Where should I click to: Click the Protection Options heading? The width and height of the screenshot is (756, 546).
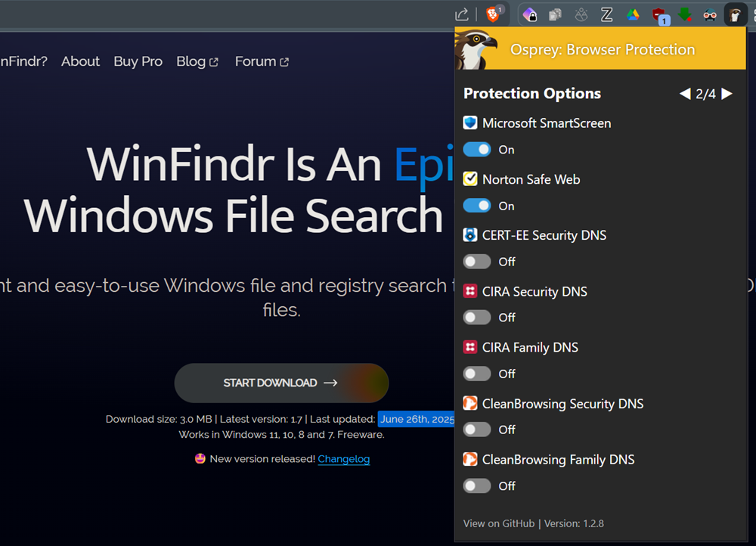click(x=532, y=93)
